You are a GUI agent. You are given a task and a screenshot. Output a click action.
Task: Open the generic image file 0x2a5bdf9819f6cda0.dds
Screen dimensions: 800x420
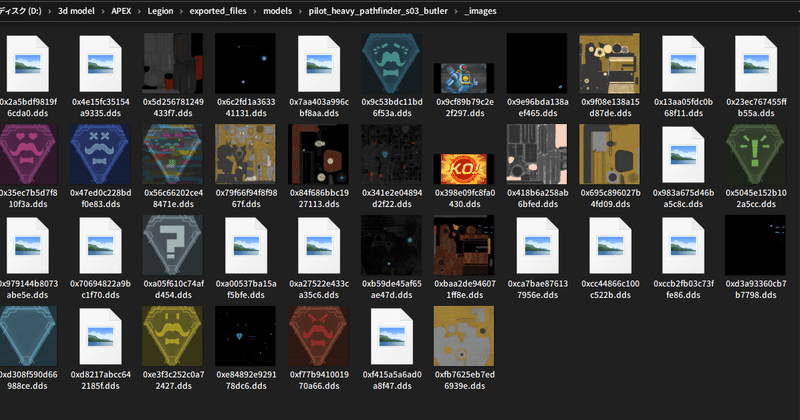(28, 63)
